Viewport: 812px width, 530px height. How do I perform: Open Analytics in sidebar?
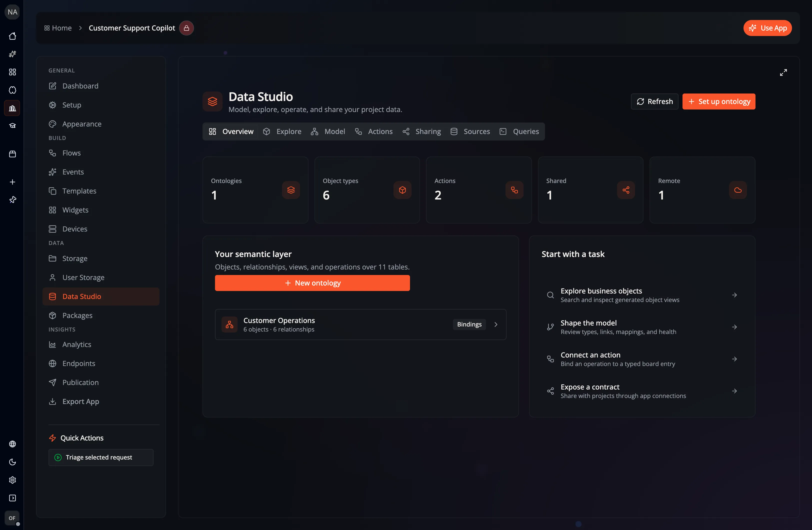click(101, 344)
